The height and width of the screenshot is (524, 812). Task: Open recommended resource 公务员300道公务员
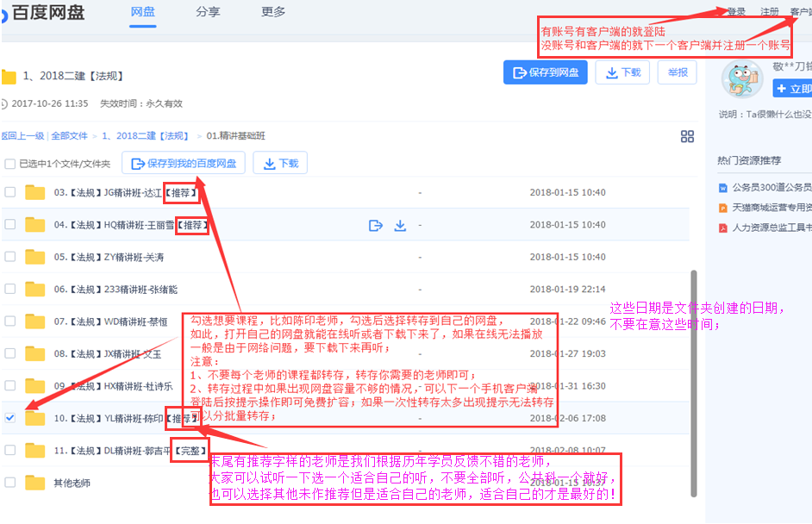pyautogui.click(x=771, y=187)
